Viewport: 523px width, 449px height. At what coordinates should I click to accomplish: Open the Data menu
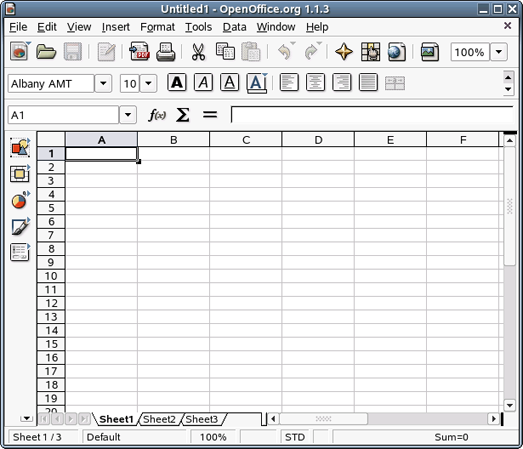(x=234, y=27)
